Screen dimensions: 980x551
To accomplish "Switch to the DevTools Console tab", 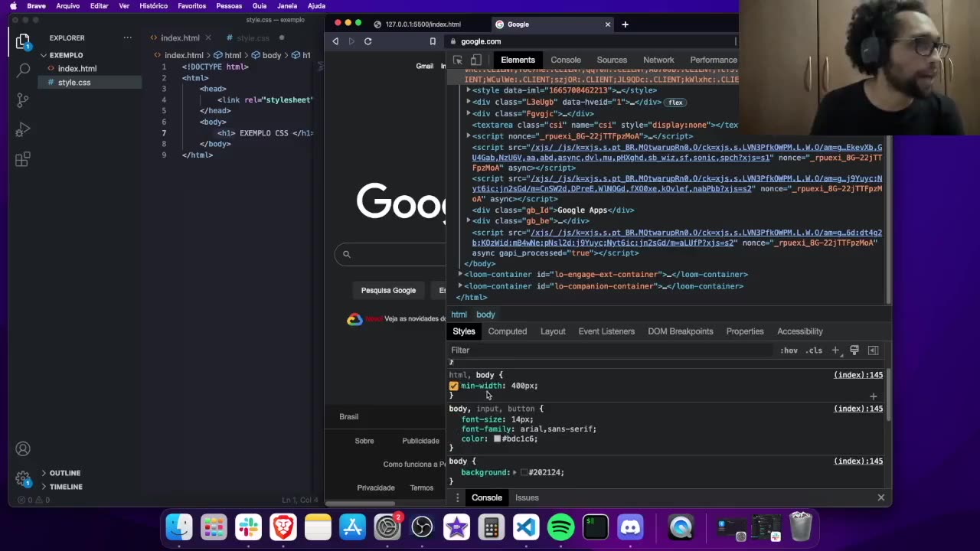I will (566, 60).
